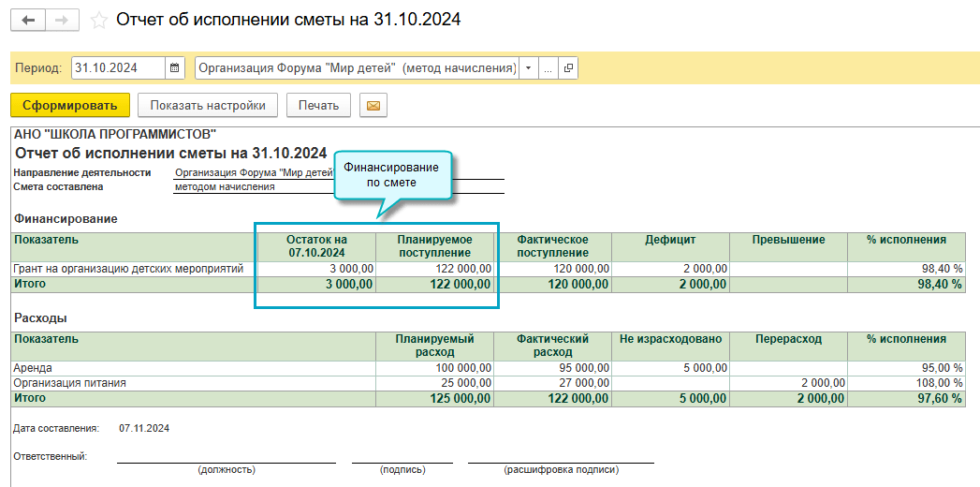Image resolution: width=980 pixels, height=487 pixels.
Task: Click Показать настройки button
Action: tap(208, 105)
